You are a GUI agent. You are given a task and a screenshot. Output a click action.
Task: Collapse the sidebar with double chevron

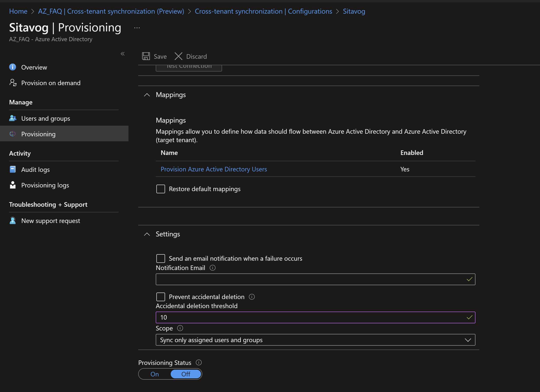click(123, 54)
